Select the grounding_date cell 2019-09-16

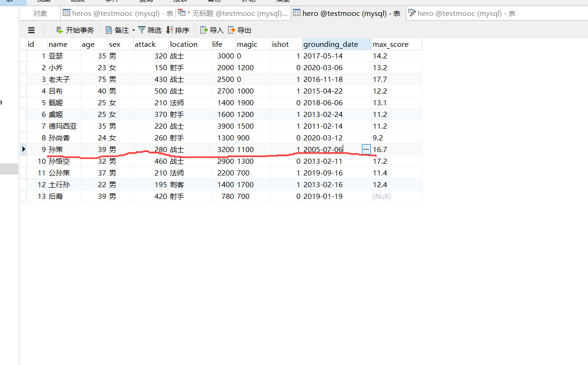337,173
